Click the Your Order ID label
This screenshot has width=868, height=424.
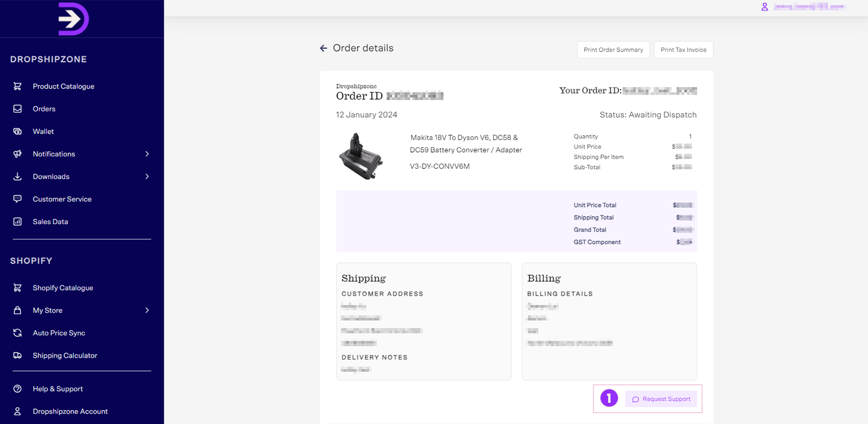591,91
